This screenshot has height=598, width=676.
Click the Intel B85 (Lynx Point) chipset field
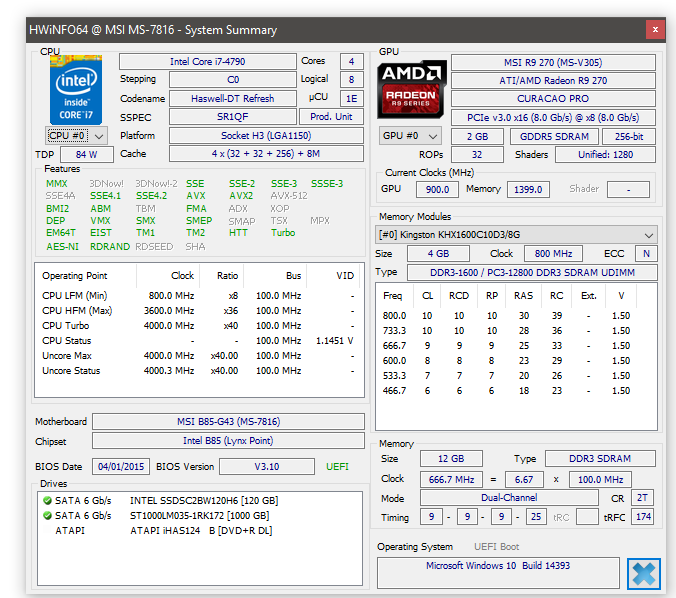click(228, 441)
